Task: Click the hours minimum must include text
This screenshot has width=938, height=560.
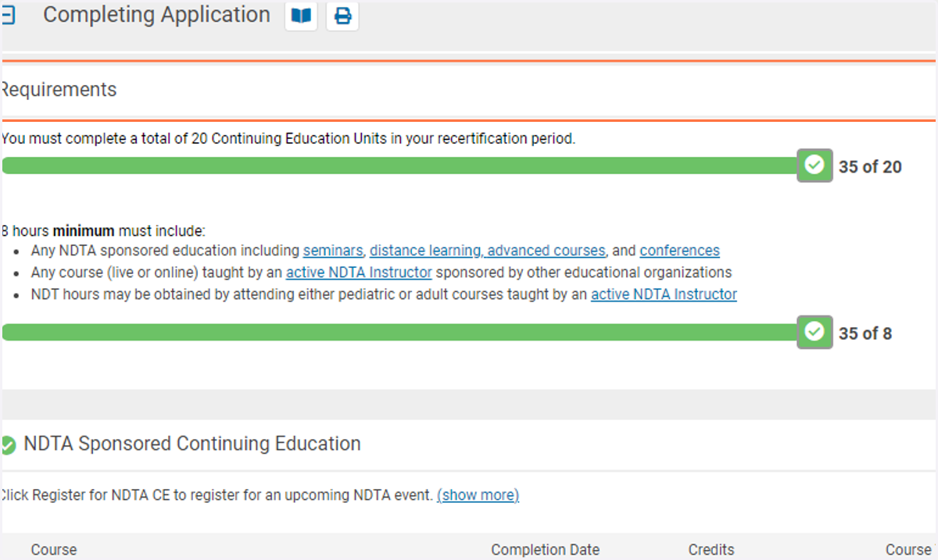Action: pyautogui.click(x=103, y=231)
